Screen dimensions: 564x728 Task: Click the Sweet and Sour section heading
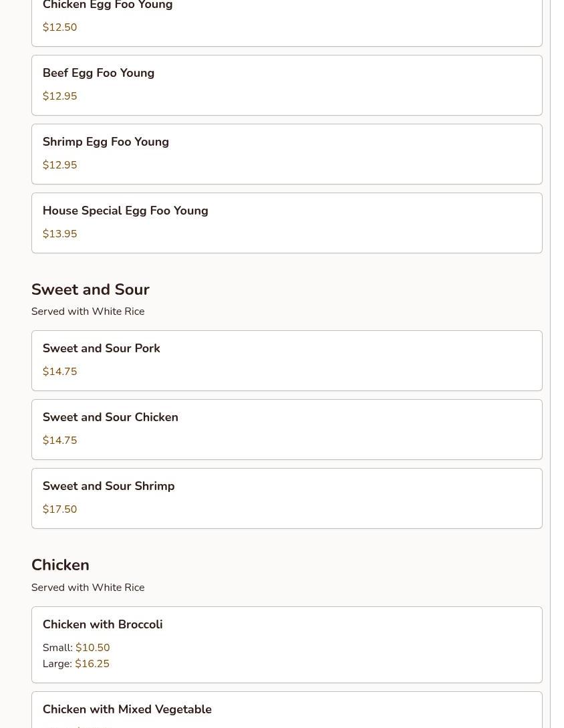90,289
